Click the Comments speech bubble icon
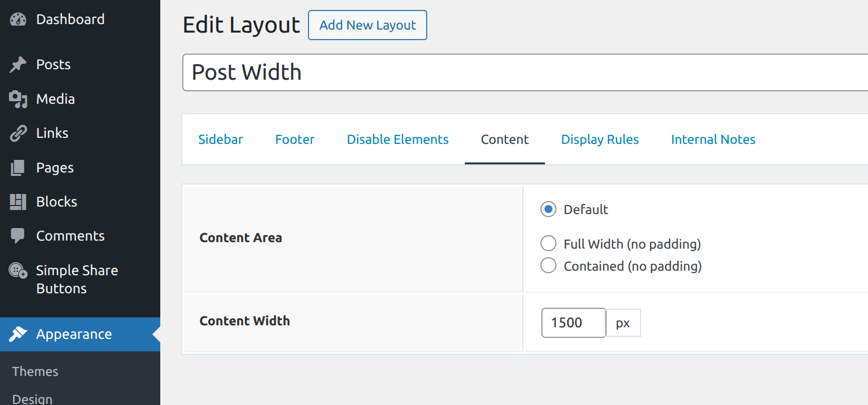This screenshot has width=868, height=405. (18, 236)
